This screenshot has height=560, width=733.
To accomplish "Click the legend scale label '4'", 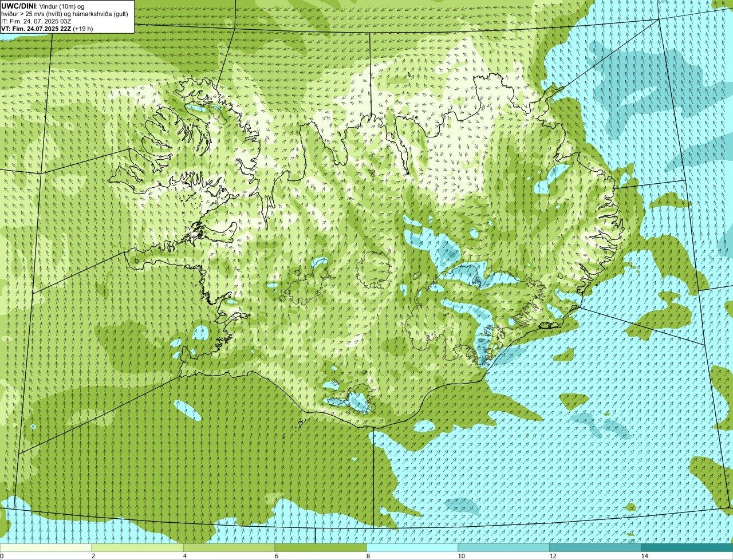I will click(184, 556).
